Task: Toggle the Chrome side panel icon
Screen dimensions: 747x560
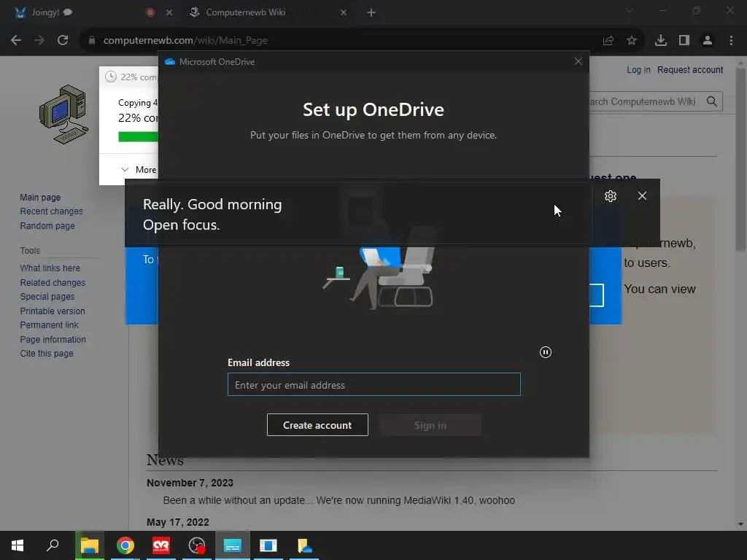Action: 684,41
